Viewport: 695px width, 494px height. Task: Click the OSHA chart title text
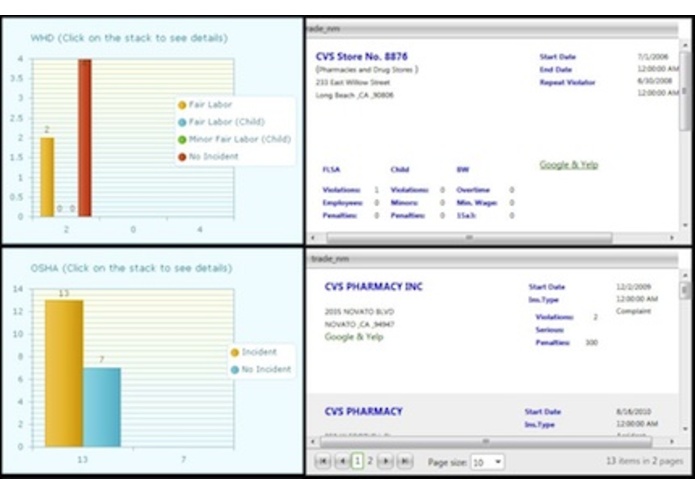pos(131,268)
